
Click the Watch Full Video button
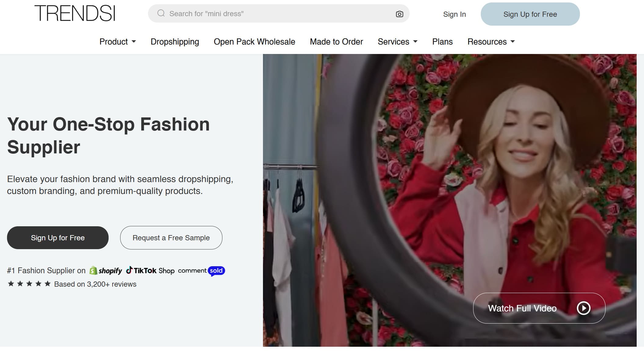pyautogui.click(x=539, y=308)
